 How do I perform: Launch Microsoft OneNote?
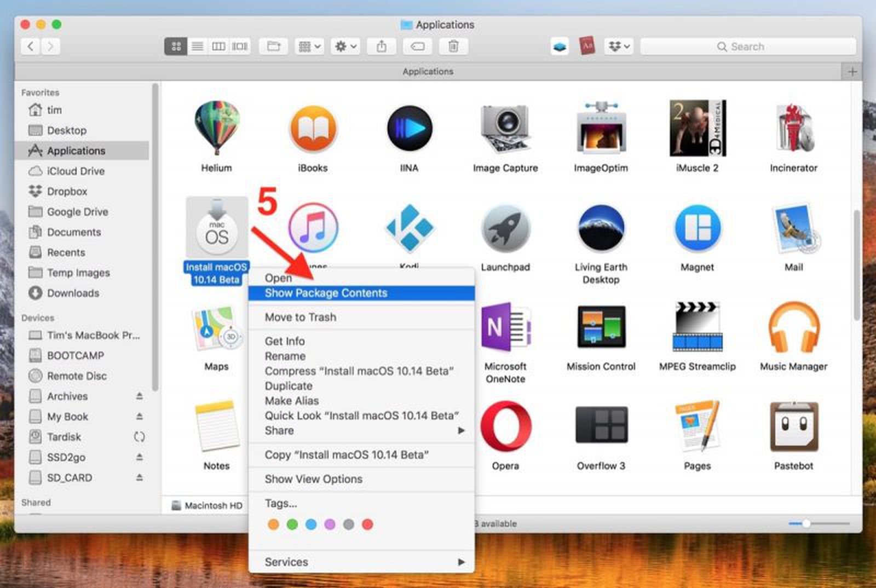tap(505, 327)
